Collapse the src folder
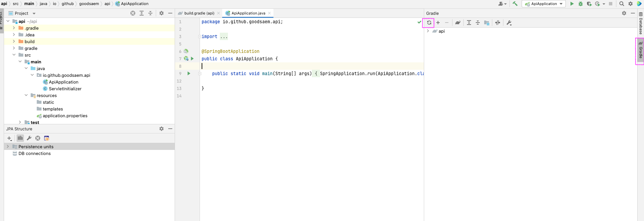Viewport: 644px width, 221px height. pyautogui.click(x=14, y=55)
